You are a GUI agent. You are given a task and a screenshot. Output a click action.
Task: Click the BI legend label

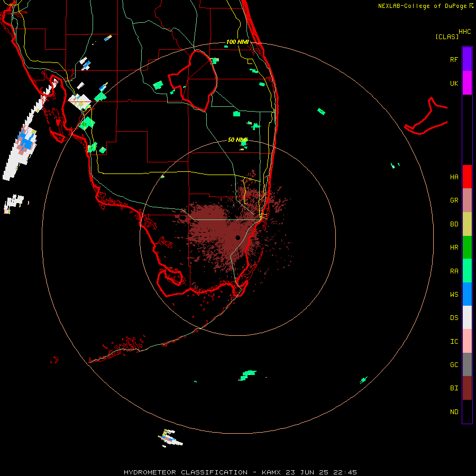click(454, 388)
